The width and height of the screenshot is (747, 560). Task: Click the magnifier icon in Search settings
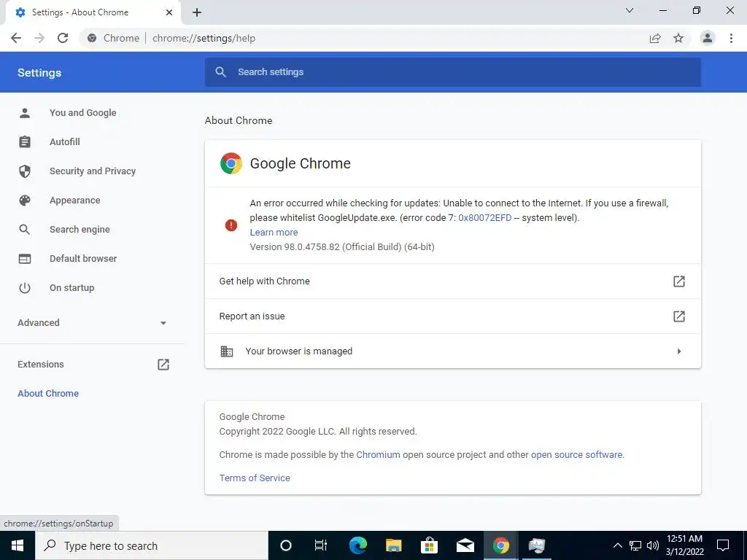click(220, 72)
